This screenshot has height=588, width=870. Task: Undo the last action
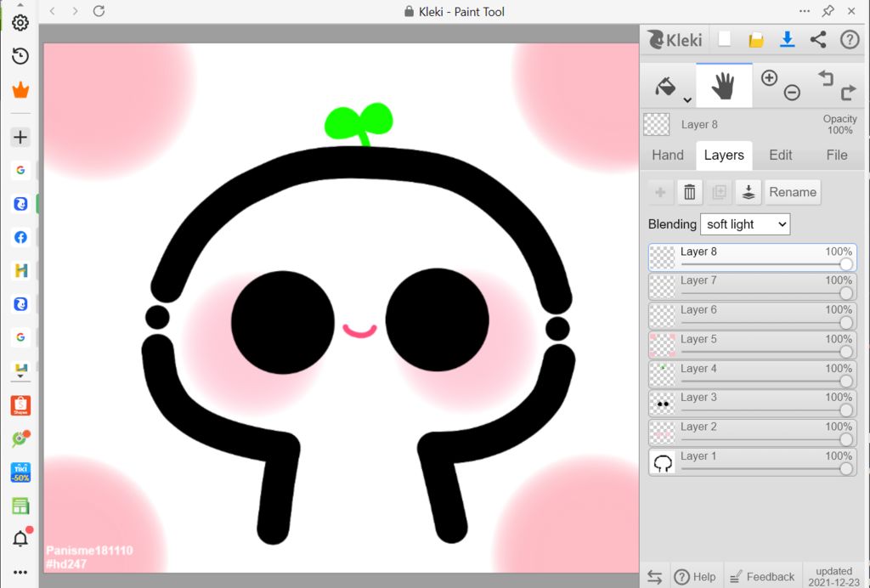point(825,78)
